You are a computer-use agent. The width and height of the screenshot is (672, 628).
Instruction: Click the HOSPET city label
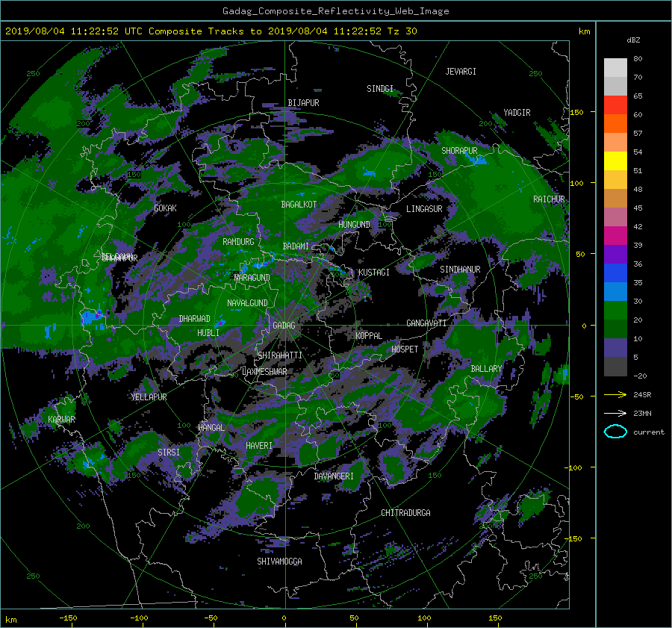tap(405, 349)
